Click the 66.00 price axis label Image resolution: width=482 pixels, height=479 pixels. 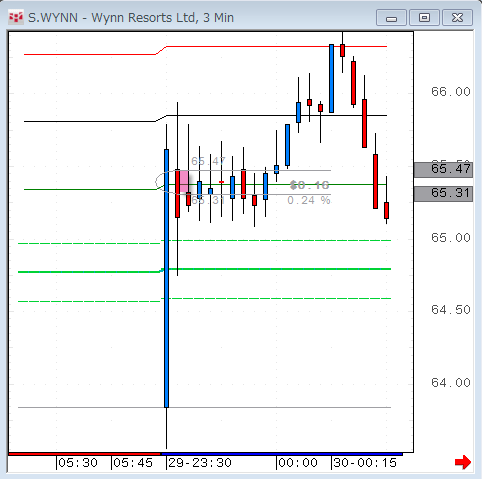pos(451,92)
